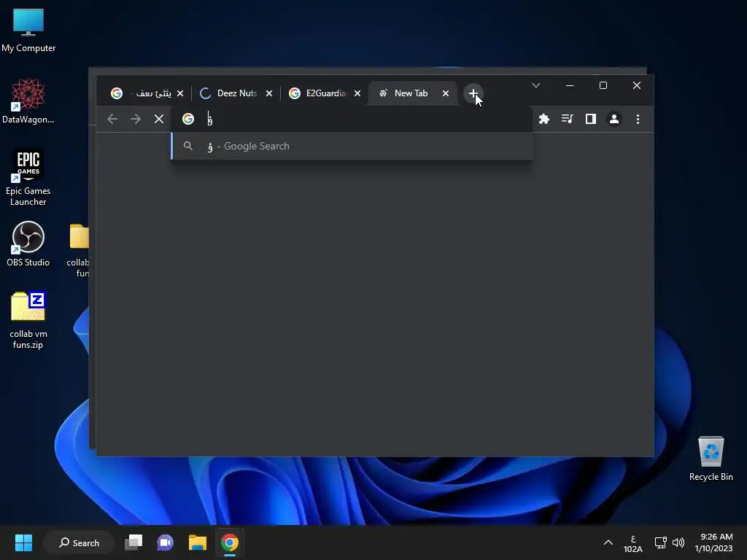Go back with the back arrow
Viewport: 747px width, 560px height.
[x=112, y=119]
